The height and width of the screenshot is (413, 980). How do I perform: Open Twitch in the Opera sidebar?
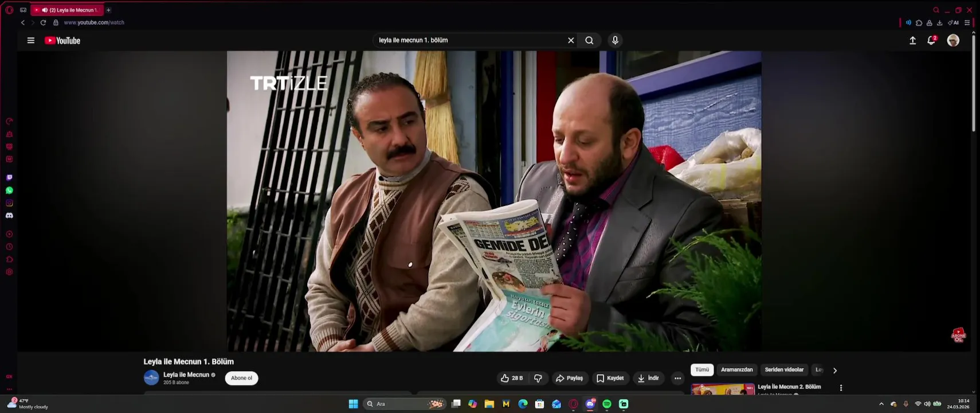pos(9,178)
